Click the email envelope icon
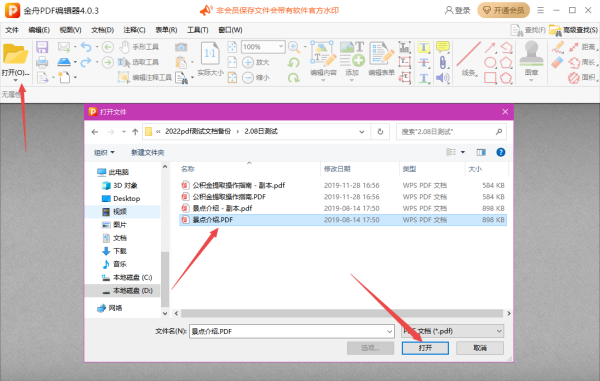Screen dimensions: 600x381 coord(64,47)
